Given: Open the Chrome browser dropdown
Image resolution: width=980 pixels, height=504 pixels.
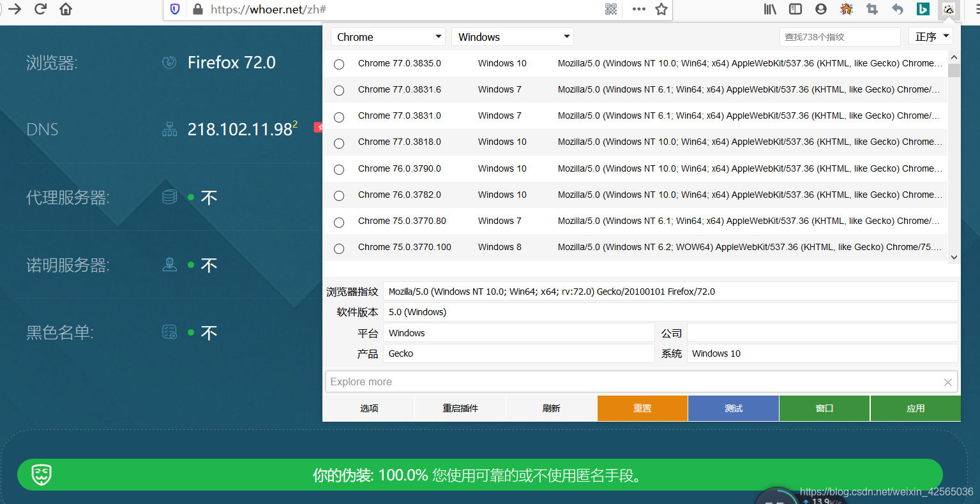Looking at the screenshot, I should pos(388,37).
